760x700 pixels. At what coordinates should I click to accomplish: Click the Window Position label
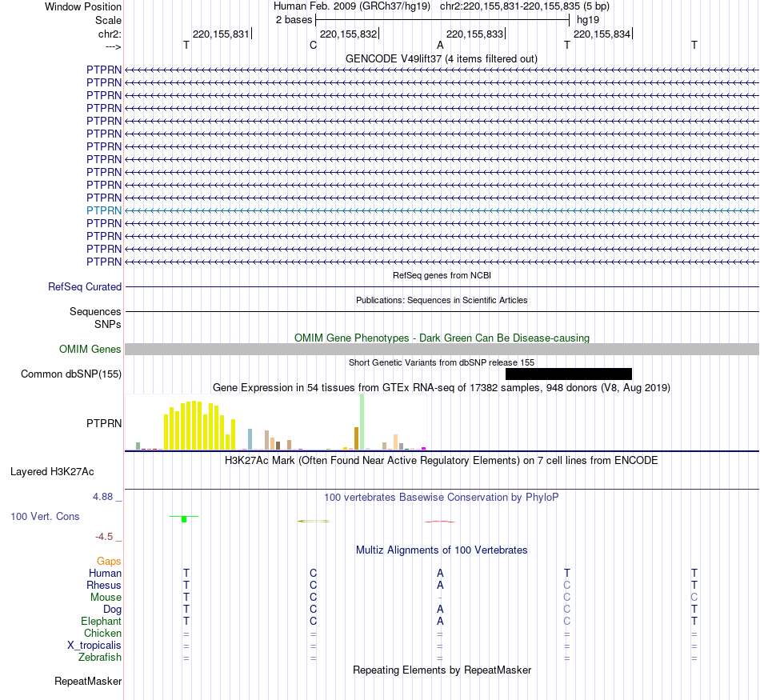pos(83,6)
